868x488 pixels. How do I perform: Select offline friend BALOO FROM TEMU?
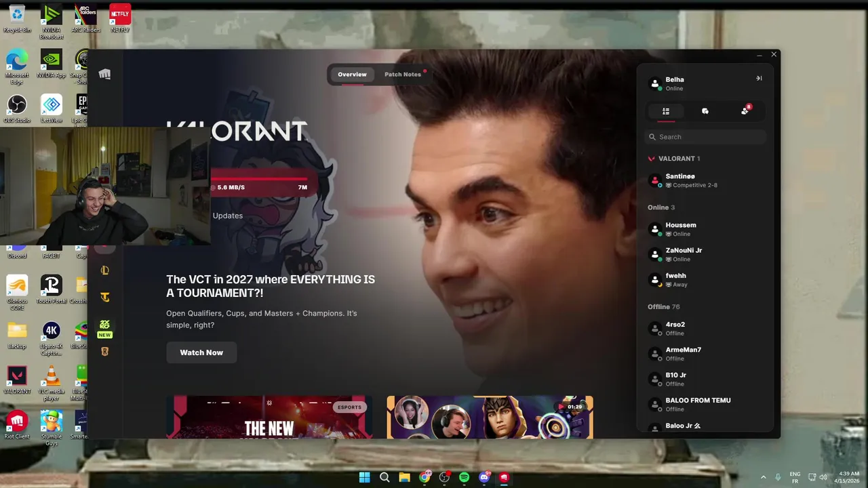(705, 405)
